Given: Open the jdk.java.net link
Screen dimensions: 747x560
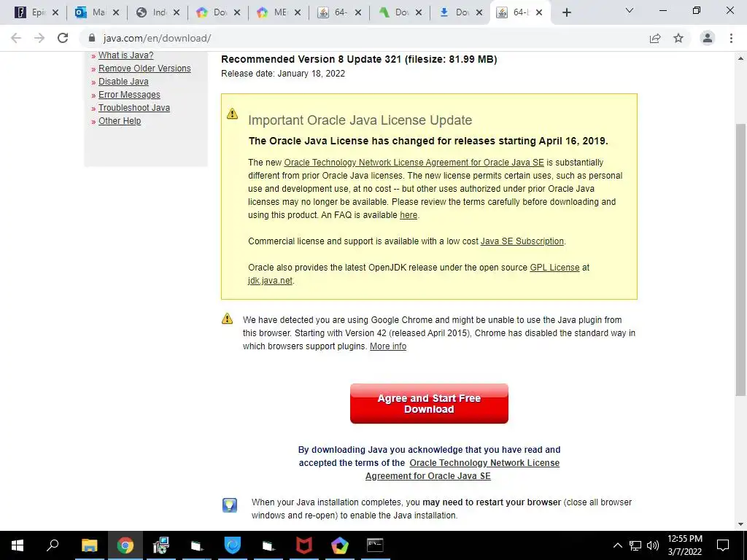Looking at the screenshot, I should point(270,281).
